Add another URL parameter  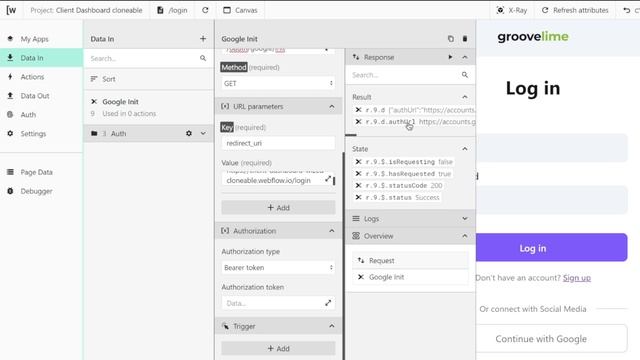click(x=278, y=207)
